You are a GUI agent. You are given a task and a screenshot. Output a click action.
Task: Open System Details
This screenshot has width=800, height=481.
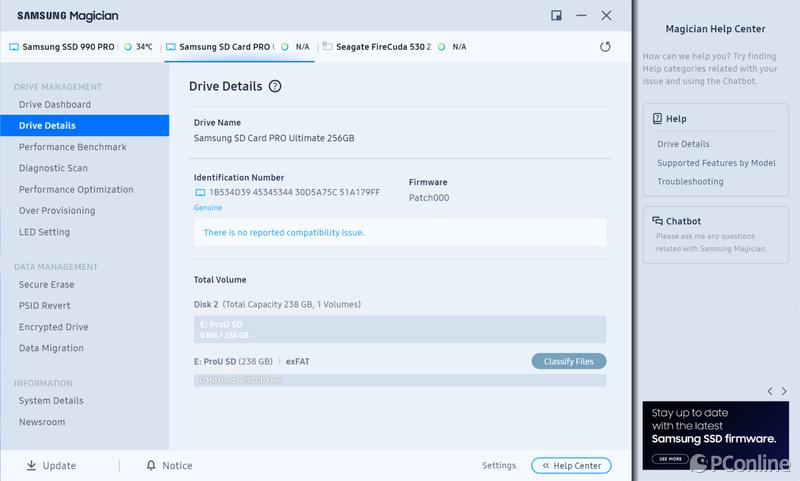[51, 401]
